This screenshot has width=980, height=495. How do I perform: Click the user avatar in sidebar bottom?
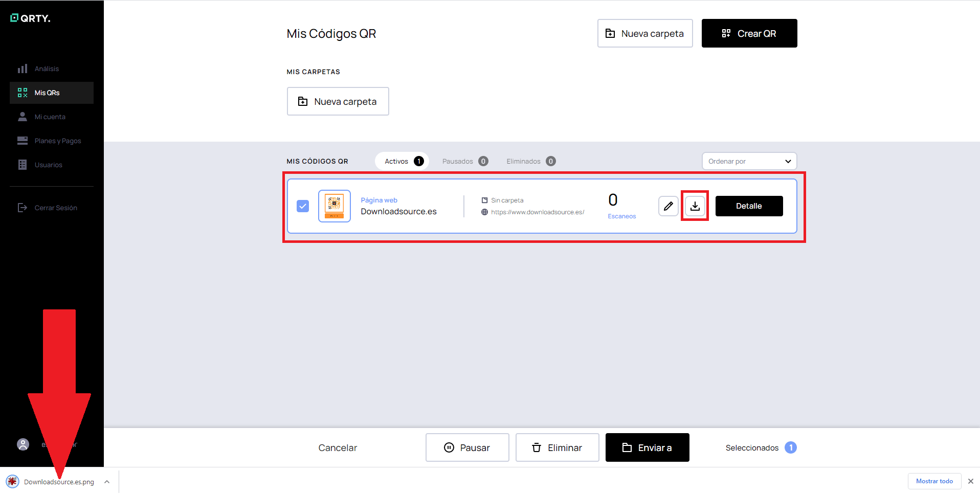tap(23, 444)
